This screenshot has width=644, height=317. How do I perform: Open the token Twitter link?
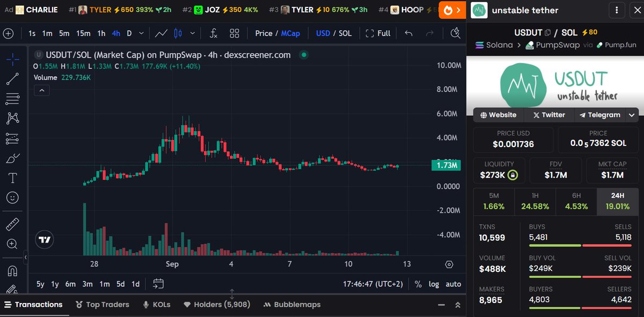tap(548, 115)
